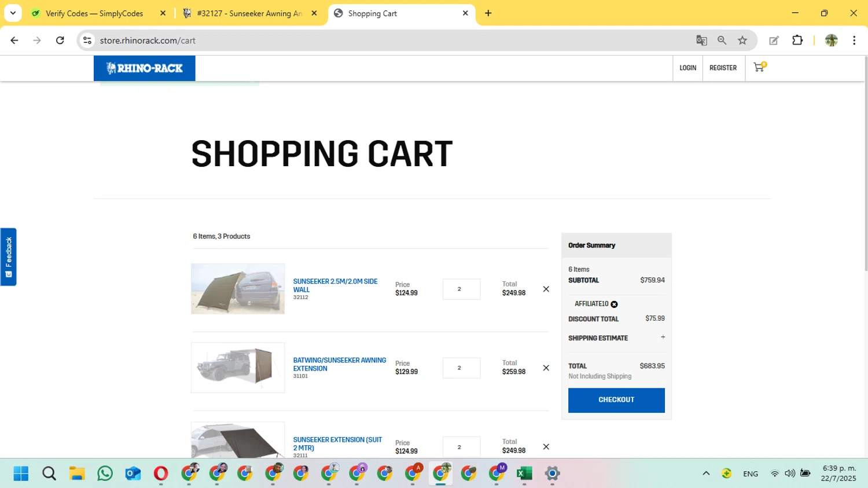
Task: Open Outlook from the taskbar
Action: click(x=133, y=474)
